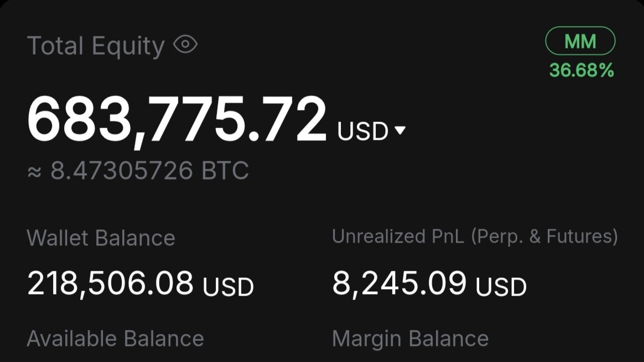Open the USD currency dropdown arrow

pos(400,130)
